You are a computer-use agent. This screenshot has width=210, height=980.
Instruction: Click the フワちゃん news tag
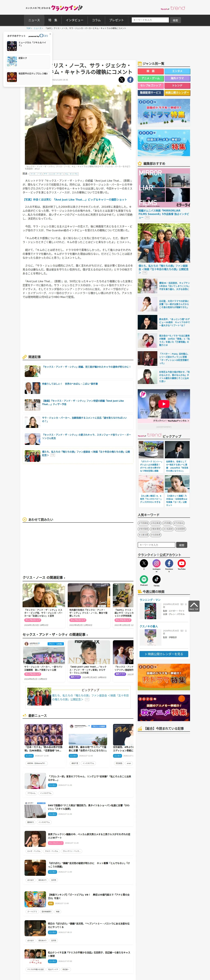31,793
